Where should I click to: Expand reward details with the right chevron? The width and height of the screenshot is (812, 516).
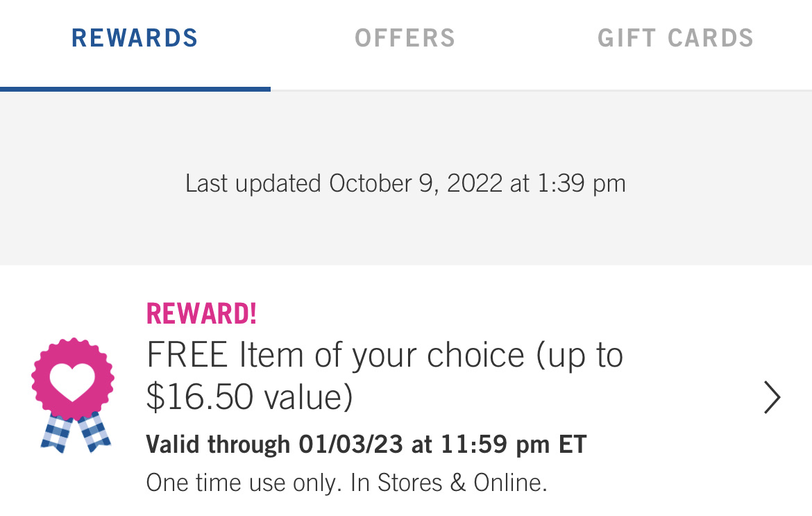772,398
